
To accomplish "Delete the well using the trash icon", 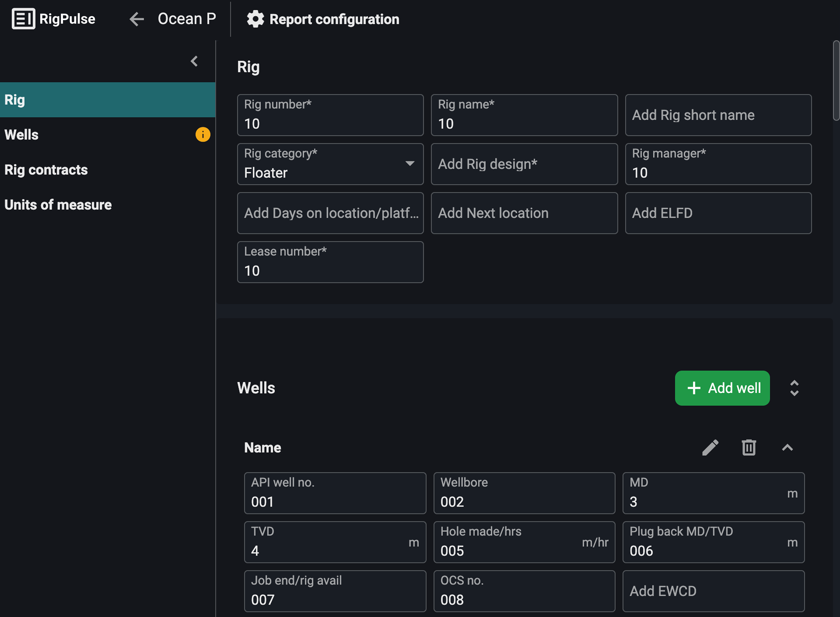I will pyautogui.click(x=749, y=447).
